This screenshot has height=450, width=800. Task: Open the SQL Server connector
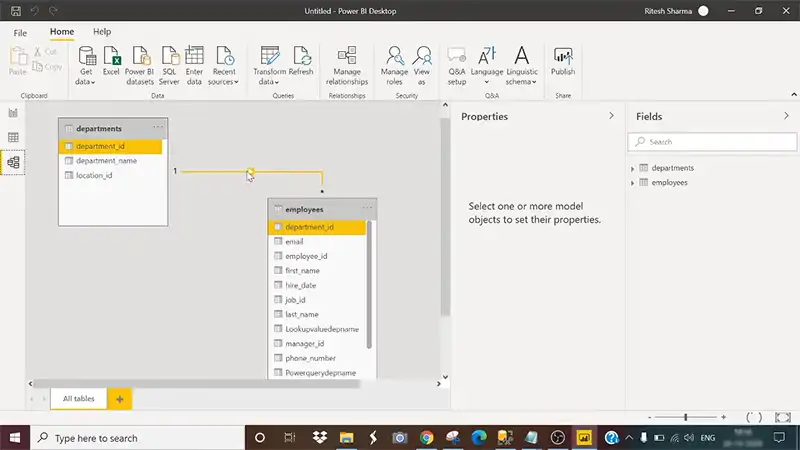[169, 65]
